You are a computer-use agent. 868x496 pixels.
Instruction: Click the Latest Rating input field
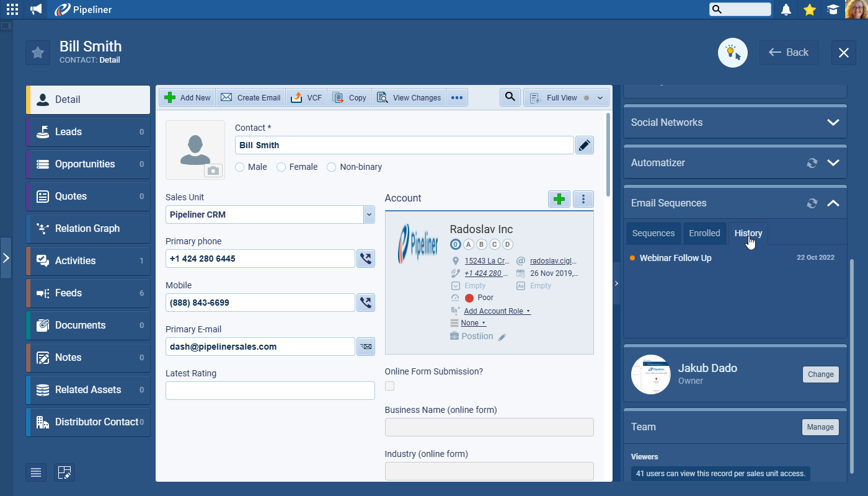pos(270,391)
